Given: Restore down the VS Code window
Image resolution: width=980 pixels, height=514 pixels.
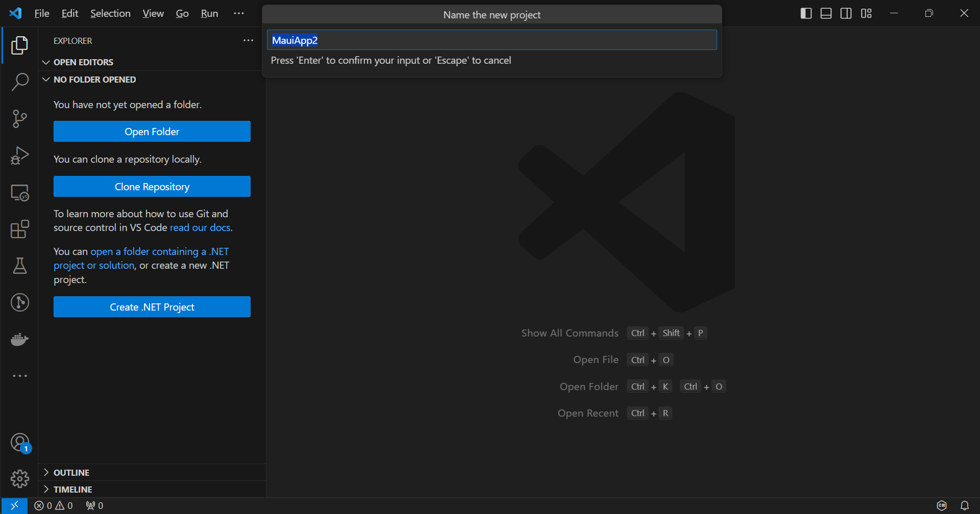Looking at the screenshot, I should click(x=929, y=13).
